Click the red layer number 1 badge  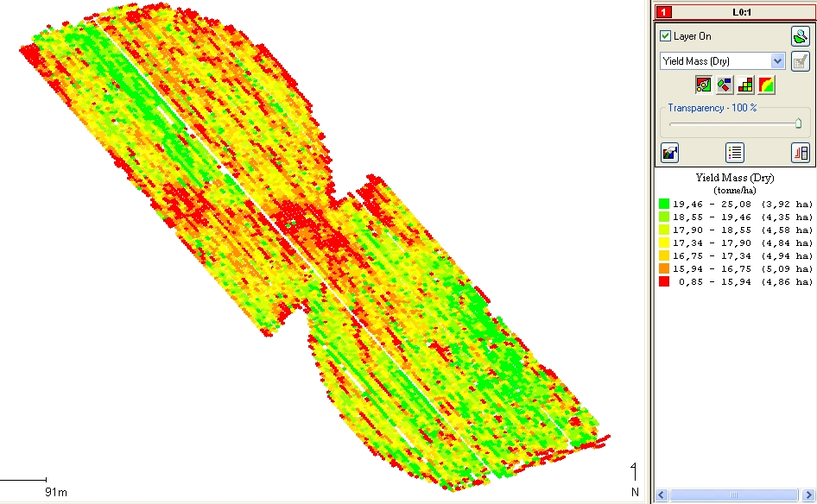[x=664, y=11]
